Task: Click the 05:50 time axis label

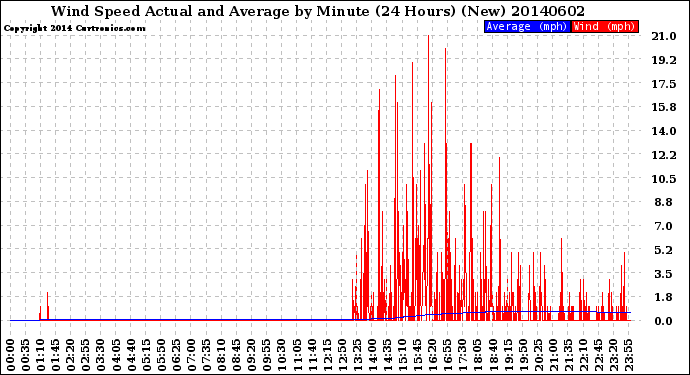Action: point(161,355)
